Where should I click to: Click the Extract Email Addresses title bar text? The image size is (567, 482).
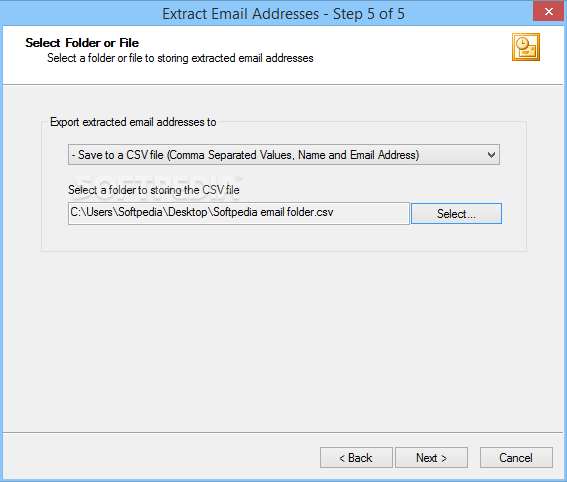tap(240, 14)
